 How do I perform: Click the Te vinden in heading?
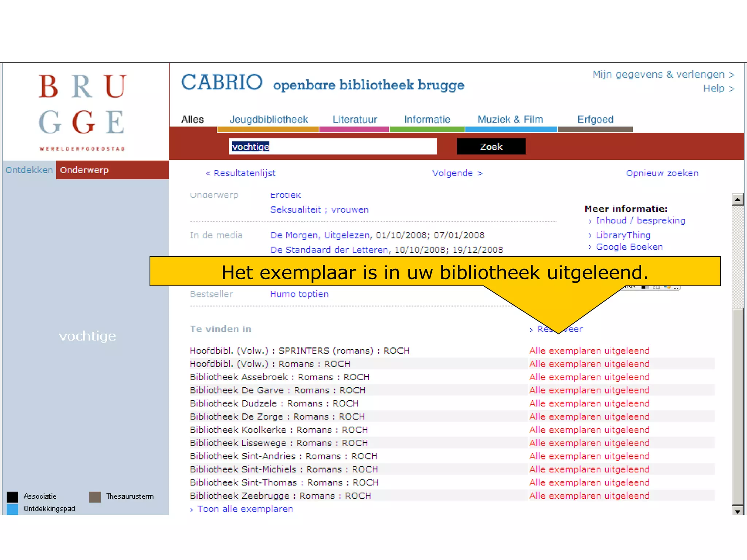coord(220,329)
